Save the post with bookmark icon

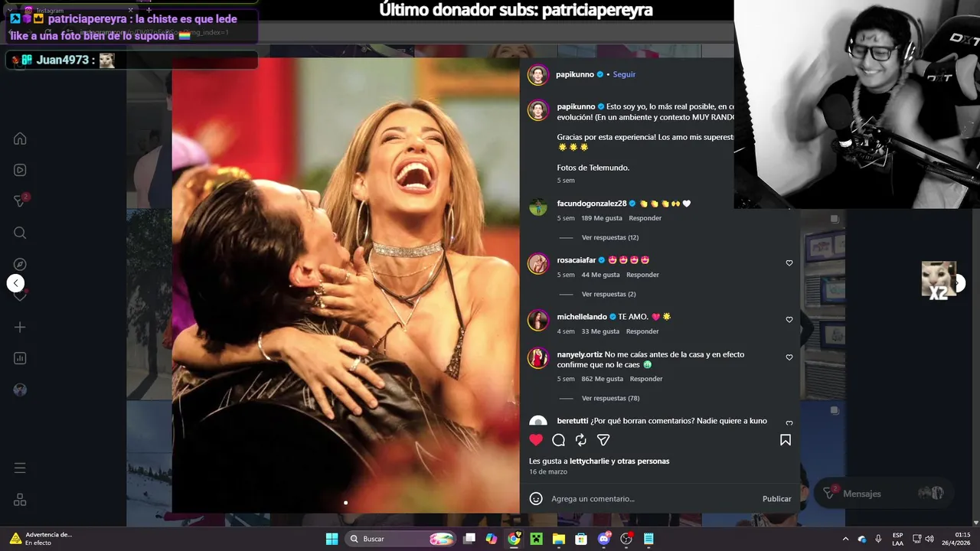[785, 439]
